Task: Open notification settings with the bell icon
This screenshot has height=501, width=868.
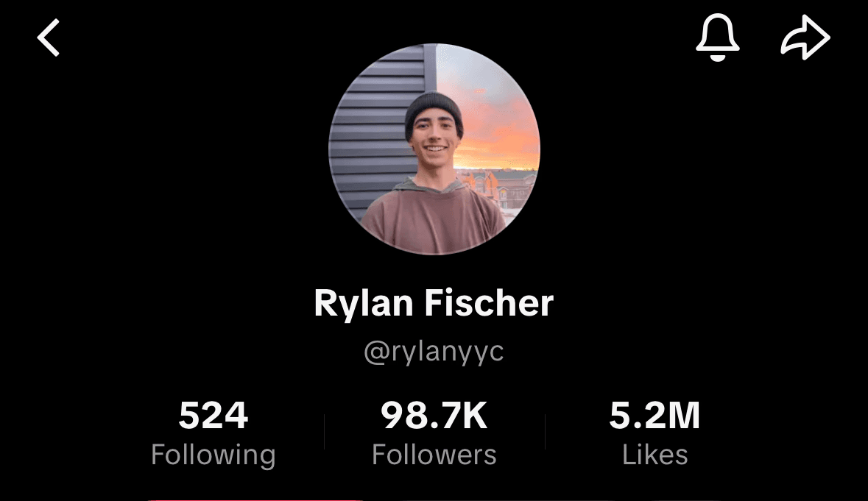Action: tap(717, 38)
